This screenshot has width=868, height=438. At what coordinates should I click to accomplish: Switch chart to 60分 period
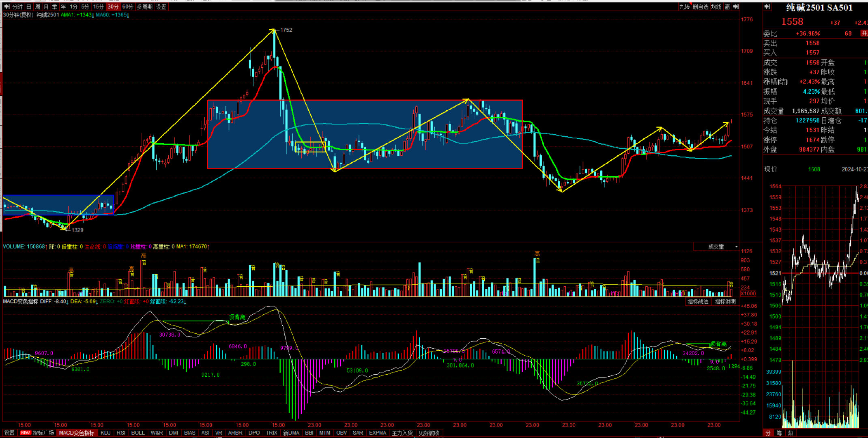(127, 7)
